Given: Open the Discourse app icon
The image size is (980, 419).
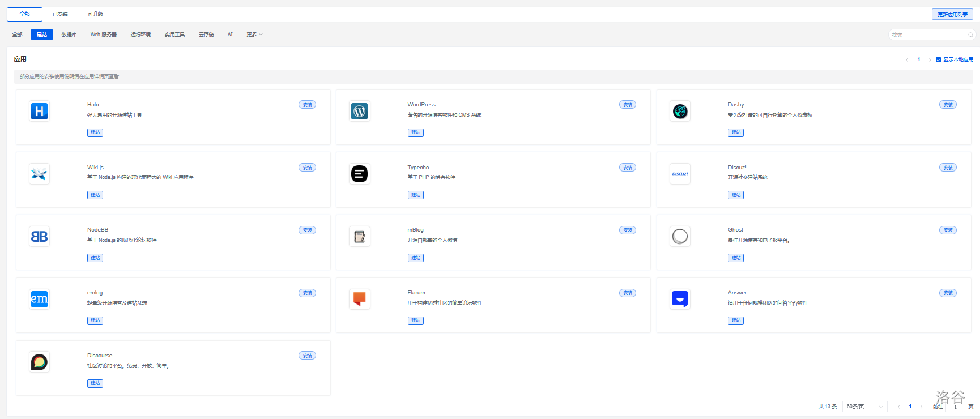Looking at the screenshot, I should tap(39, 362).
